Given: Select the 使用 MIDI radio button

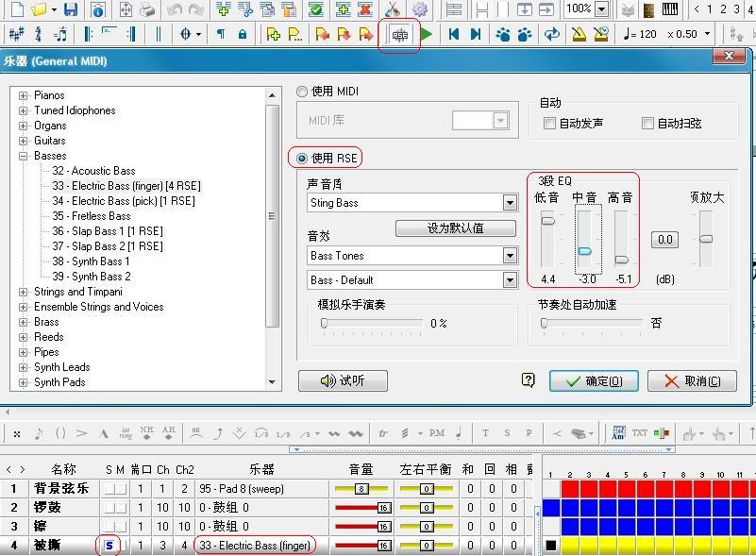Looking at the screenshot, I should [x=302, y=92].
